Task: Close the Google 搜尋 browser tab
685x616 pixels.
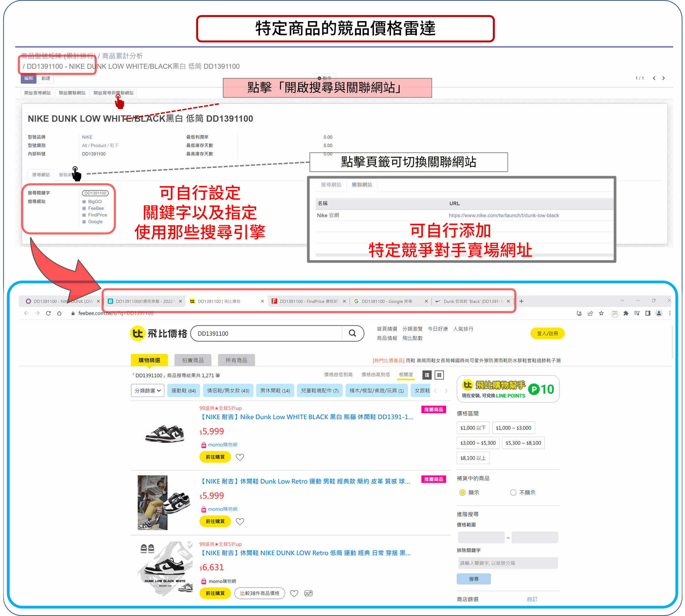Action: click(426, 301)
